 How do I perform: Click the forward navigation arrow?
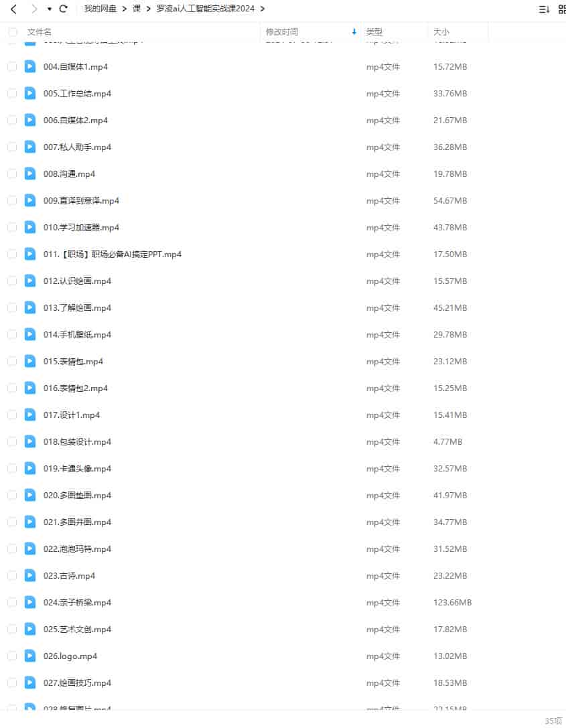pos(33,9)
